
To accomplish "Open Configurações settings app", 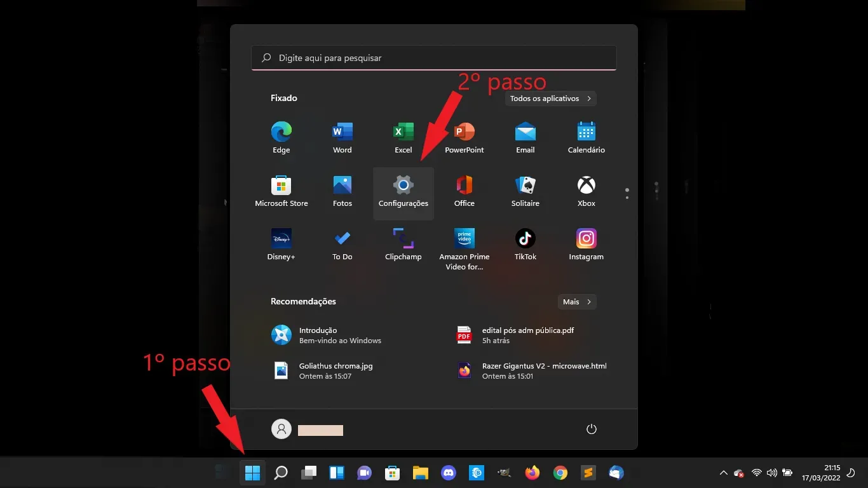I will tap(403, 194).
